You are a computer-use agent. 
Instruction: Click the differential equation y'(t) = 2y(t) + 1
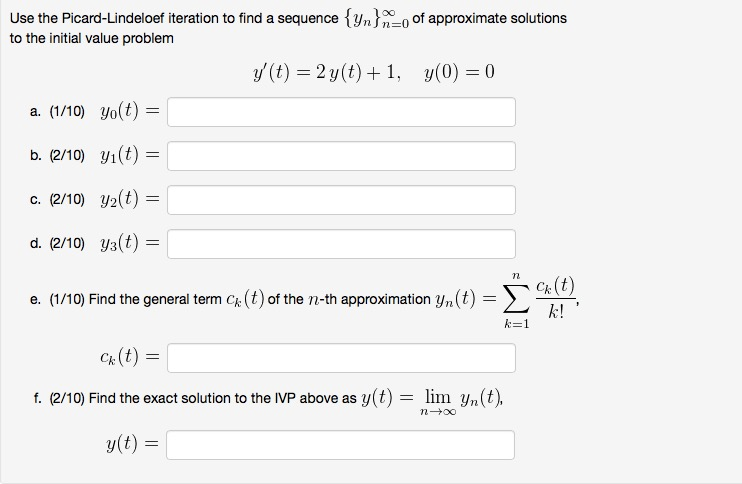tap(327, 72)
